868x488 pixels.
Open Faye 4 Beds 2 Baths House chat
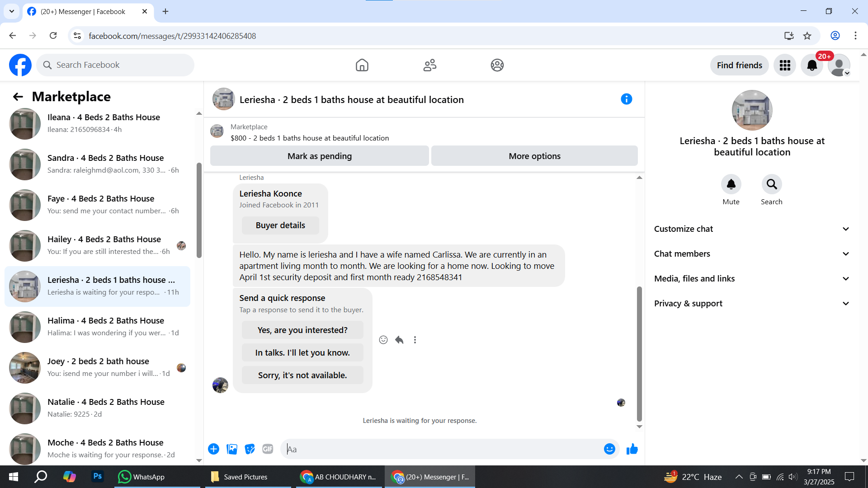click(x=97, y=205)
